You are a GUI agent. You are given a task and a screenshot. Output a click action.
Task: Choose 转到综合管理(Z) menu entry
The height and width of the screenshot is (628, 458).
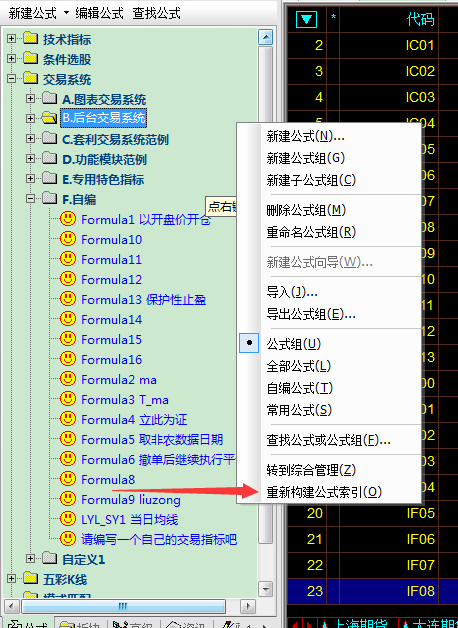point(329,470)
